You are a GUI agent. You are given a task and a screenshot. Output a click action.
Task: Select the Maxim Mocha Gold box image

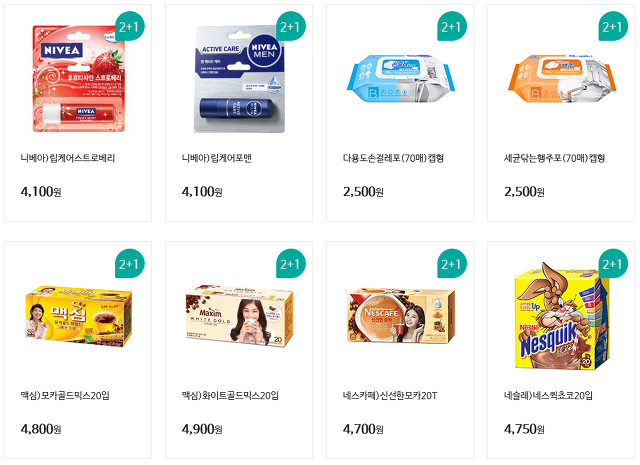click(79, 316)
